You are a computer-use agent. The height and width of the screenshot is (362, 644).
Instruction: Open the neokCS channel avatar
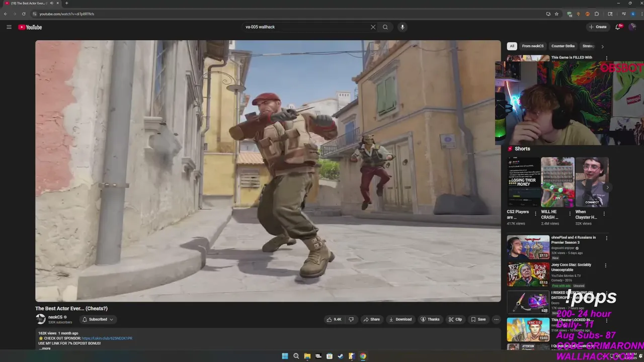(x=41, y=319)
